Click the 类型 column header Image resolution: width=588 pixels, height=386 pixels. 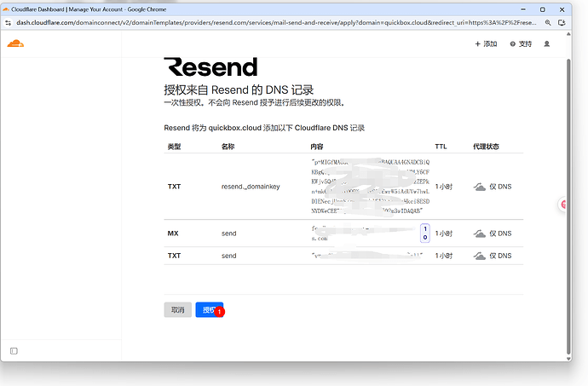tap(174, 147)
